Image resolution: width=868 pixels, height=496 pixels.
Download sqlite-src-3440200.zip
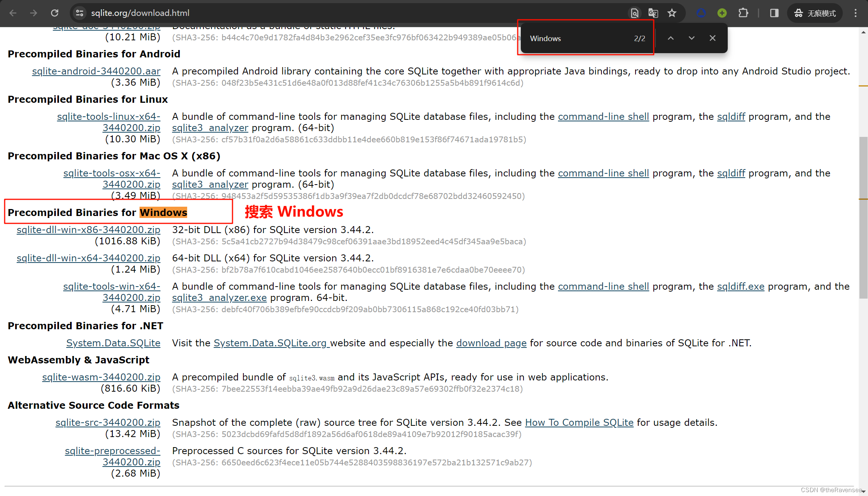coord(108,422)
